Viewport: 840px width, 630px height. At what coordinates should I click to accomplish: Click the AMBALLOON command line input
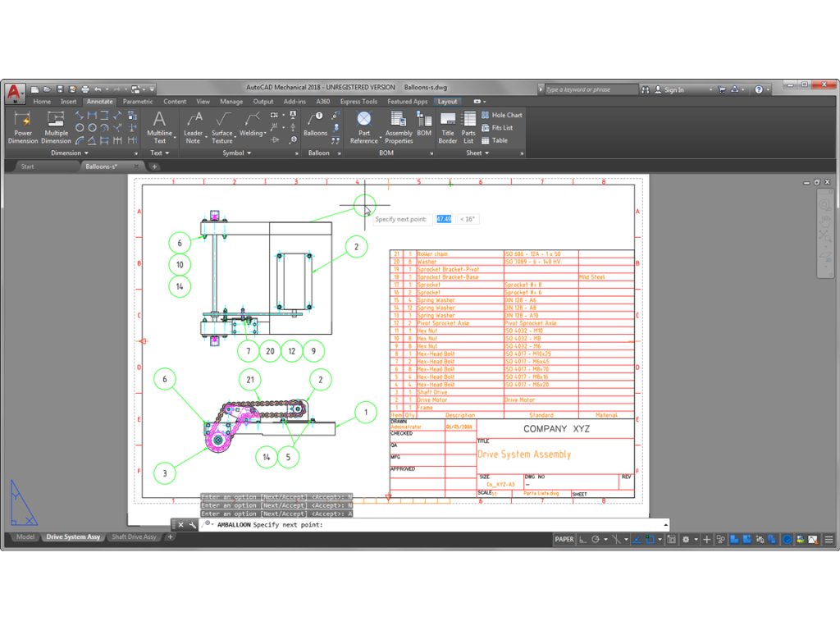(431, 525)
